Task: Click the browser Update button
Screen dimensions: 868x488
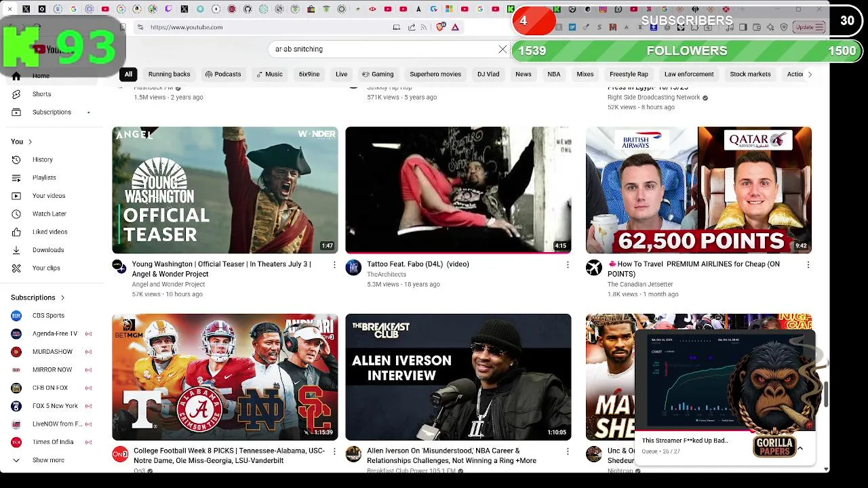Action: [x=809, y=27]
